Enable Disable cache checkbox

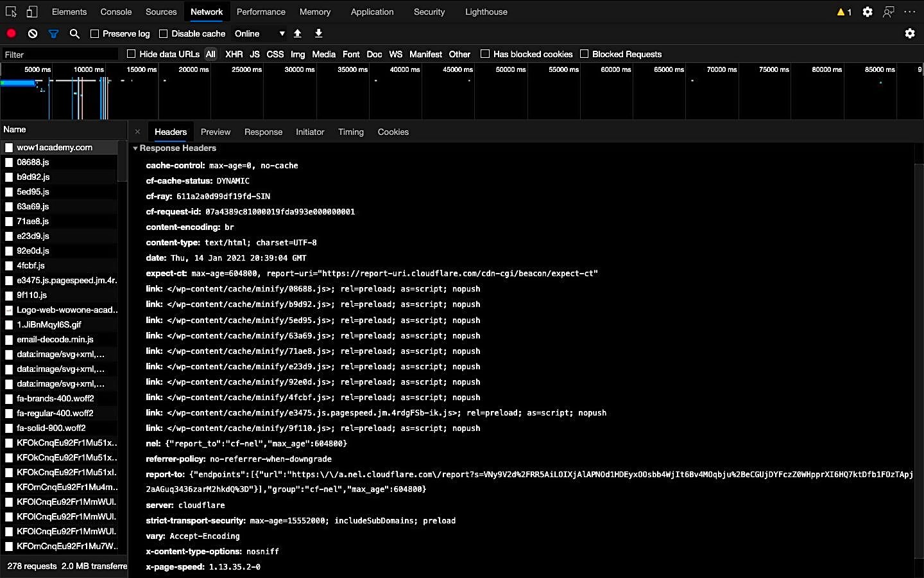164,33
